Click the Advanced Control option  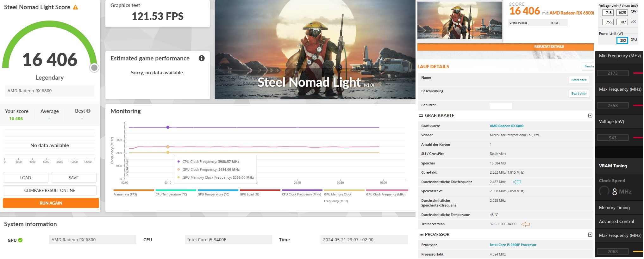click(616, 221)
